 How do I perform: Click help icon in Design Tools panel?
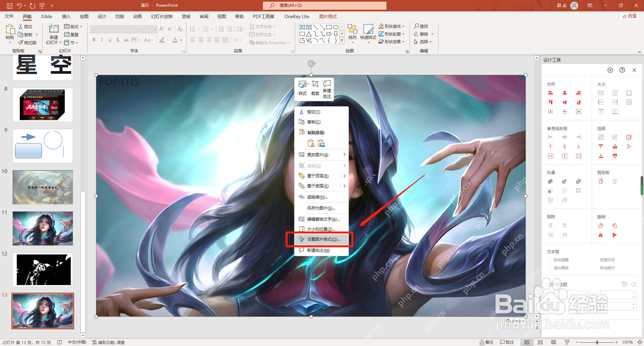click(x=622, y=70)
